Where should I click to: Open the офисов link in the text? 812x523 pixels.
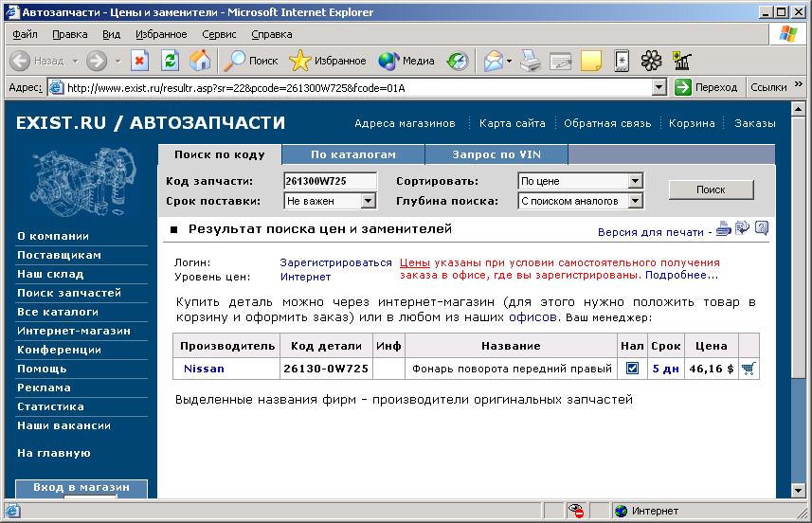coord(532,316)
